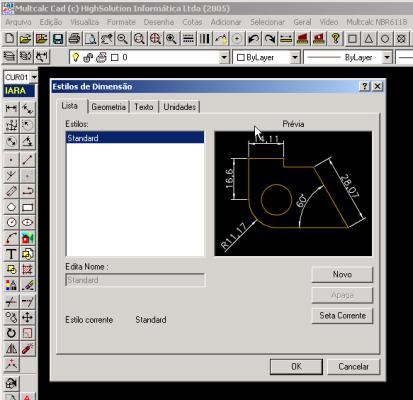The width and height of the screenshot is (413, 400).
Task: Select the point drawing tool
Action: 11,160
